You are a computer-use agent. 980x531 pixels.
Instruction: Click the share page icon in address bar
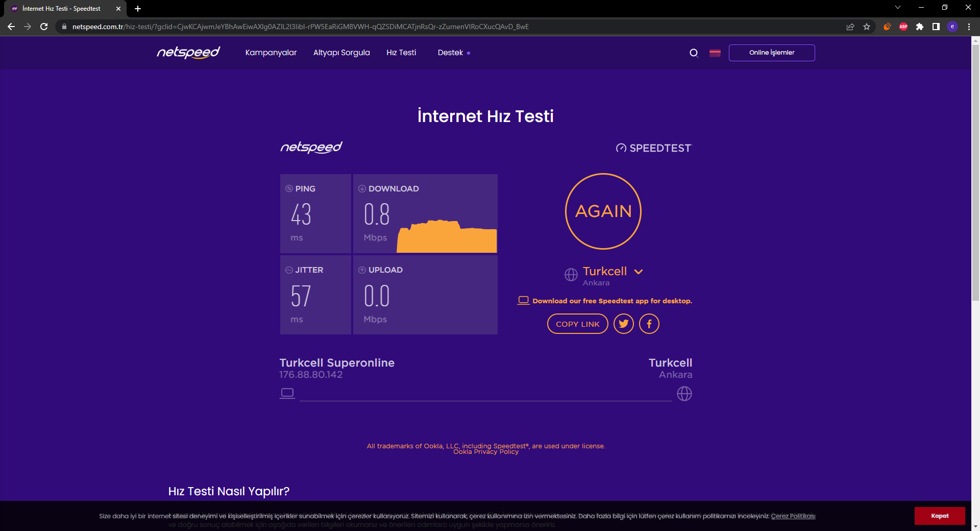tap(850, 27)
